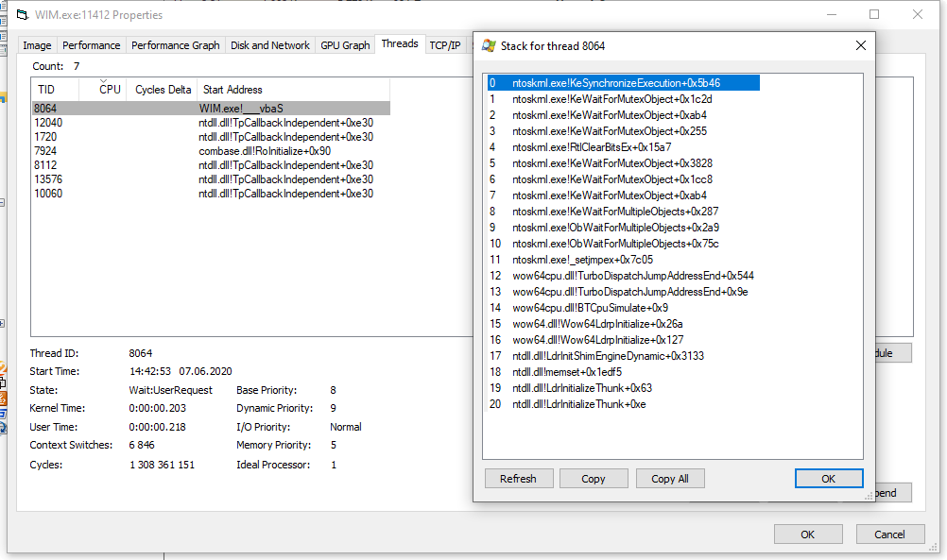The height and width of the screenshot is (560, 947).
Task: Switch to the Image tab
Action: coord(37,45)
